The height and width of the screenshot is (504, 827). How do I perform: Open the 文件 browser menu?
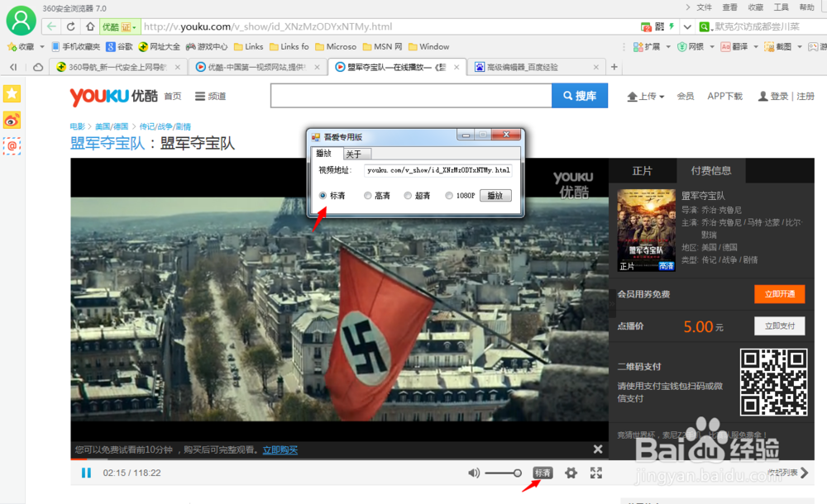[x=704, y=7]
